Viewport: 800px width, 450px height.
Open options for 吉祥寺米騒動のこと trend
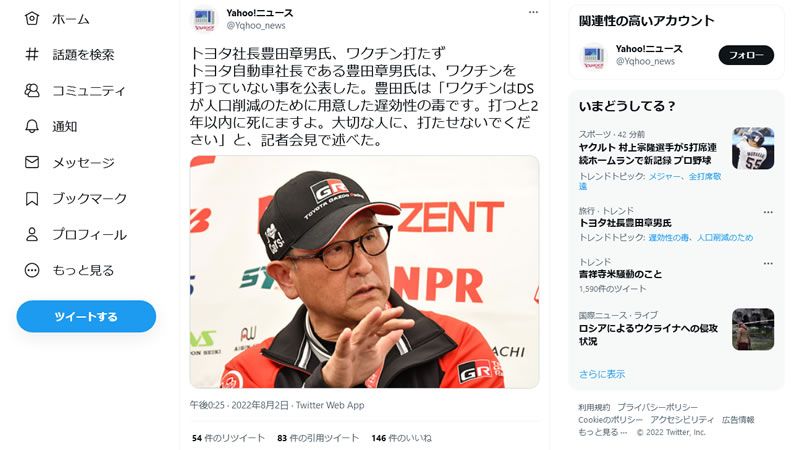pos(768,263)
